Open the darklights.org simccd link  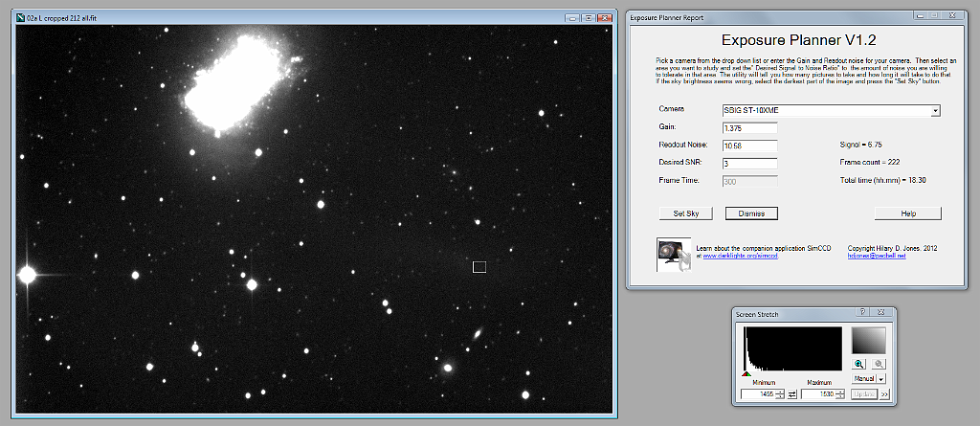[x=740, y=256]
